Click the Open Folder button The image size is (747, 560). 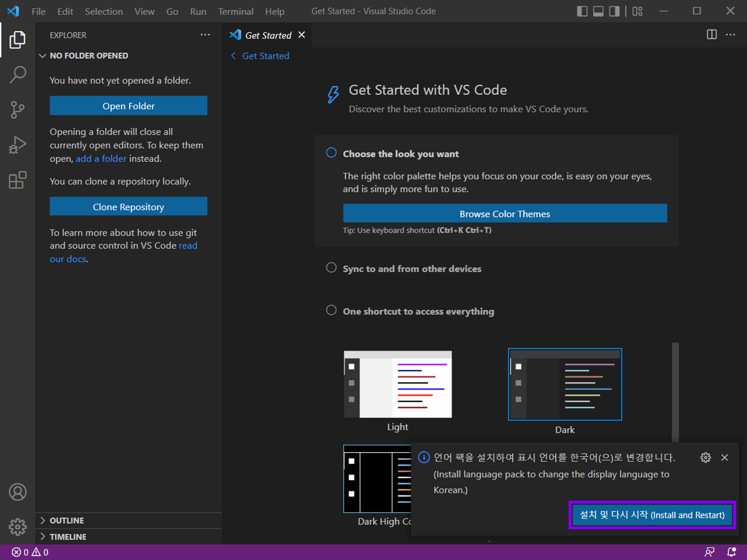[x=128, y=105]
